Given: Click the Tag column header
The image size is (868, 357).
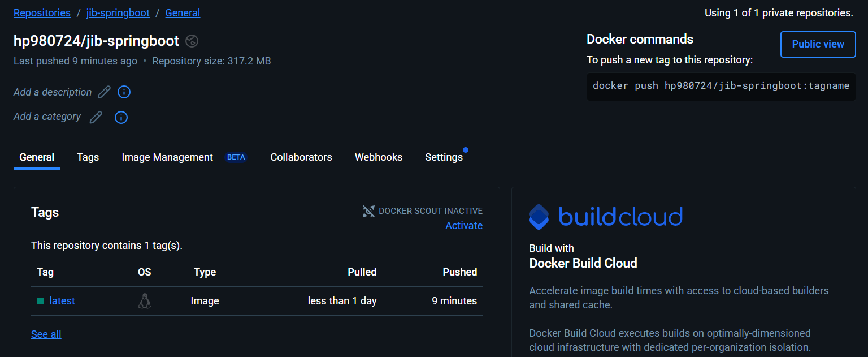Looking at the screenshot, I should pos(45,272).
